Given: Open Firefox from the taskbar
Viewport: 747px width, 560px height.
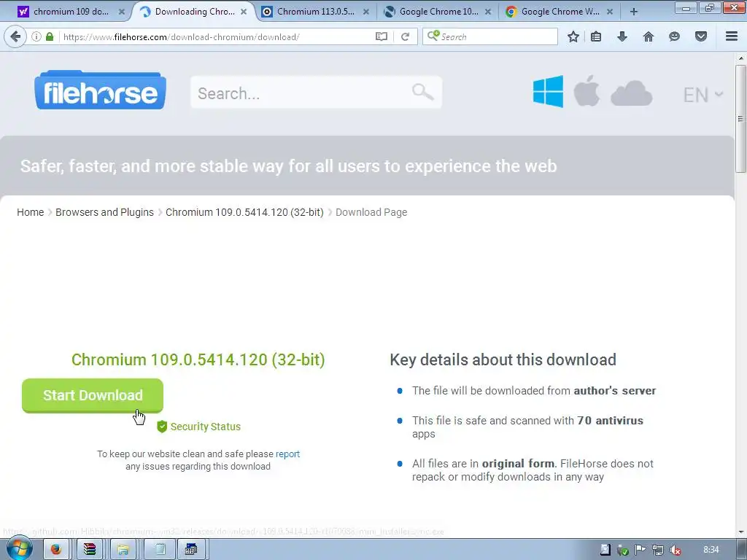Looking at the screenshot, I should coord(56,550).
